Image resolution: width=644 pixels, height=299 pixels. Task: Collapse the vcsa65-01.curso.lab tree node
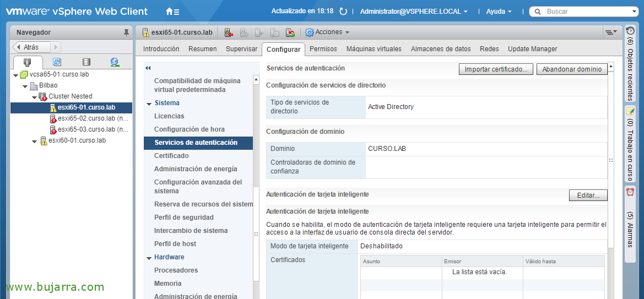coord(16,75)
